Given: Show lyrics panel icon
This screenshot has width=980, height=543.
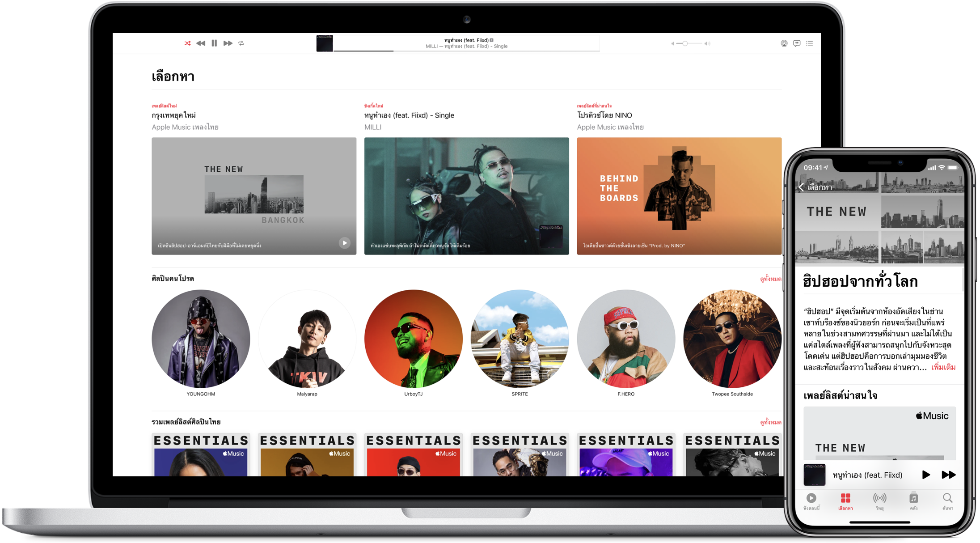Looking at the screenshot, I should 797,43.
